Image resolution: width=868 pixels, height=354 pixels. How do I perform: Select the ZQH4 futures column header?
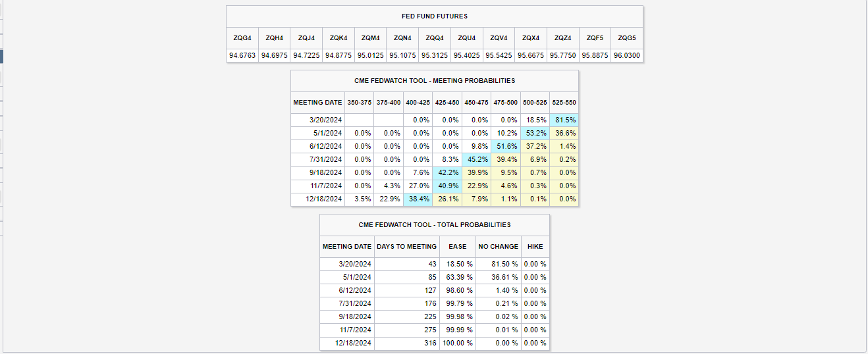tap(275, 38)
